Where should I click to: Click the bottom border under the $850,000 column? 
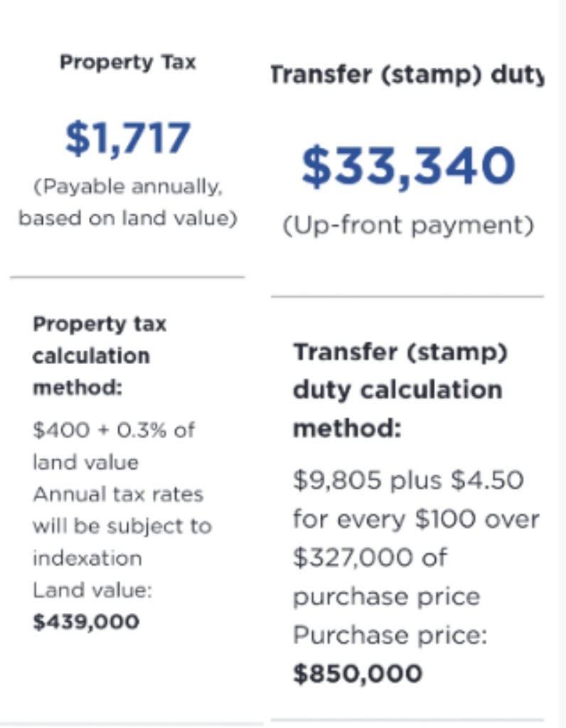pos(407,720)
